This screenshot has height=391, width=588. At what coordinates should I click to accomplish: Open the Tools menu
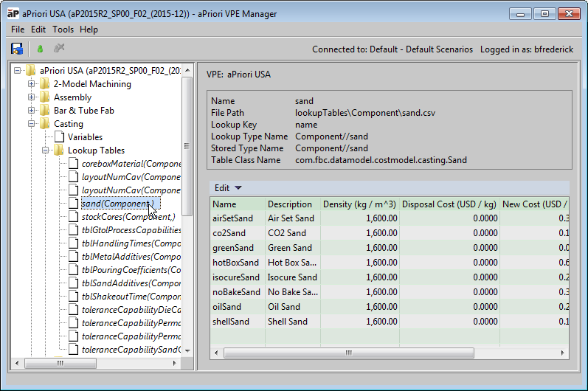[x=63, y=30]
